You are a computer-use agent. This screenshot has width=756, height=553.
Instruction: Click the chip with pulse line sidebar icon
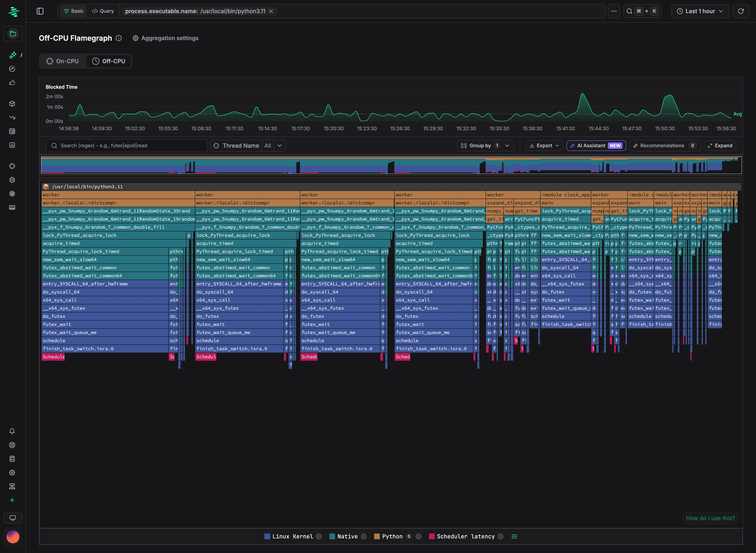[x=12, y=180]
